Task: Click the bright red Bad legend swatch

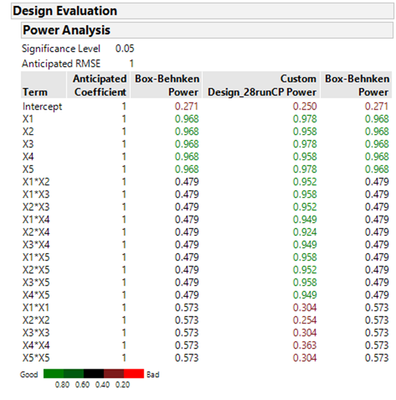Action: coord(134,373)
